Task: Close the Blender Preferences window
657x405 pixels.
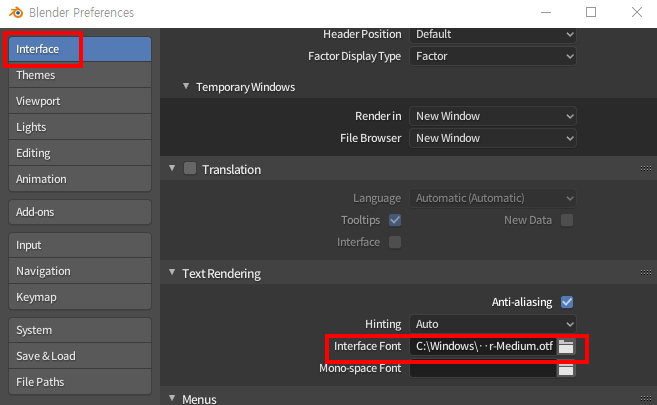Action: click(x=637, y=13)
